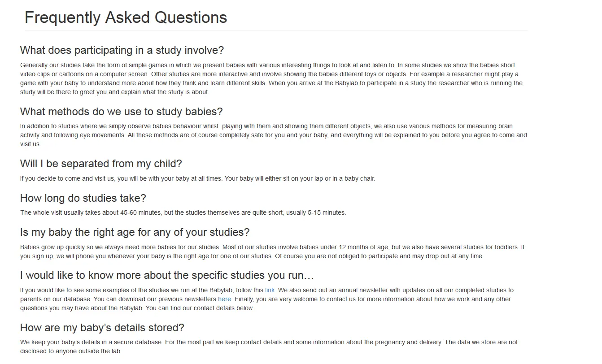Select the 'What methods do we use to study babies?' heading
This screenshot has height=364, width=602.
121,112
